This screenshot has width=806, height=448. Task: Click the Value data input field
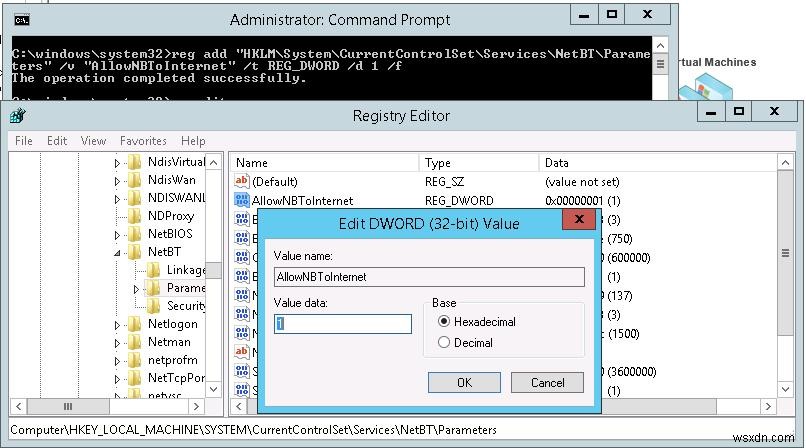(343, 324)
